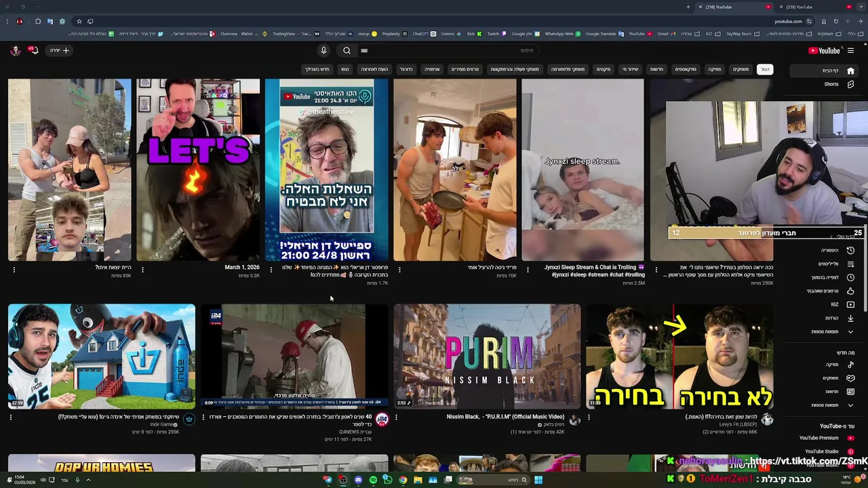The width and height of the screenshot is (868, 488).
Task: Click the Nissim Black P.U.R.I.M video title
Action: pyautogui.click(x=505, y=417)
